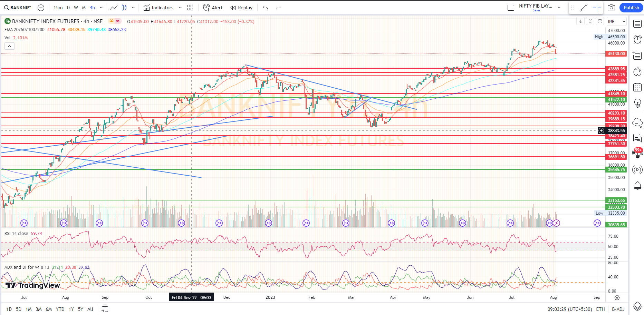Take a chart snapshot with camera icon

click(611, 8)
